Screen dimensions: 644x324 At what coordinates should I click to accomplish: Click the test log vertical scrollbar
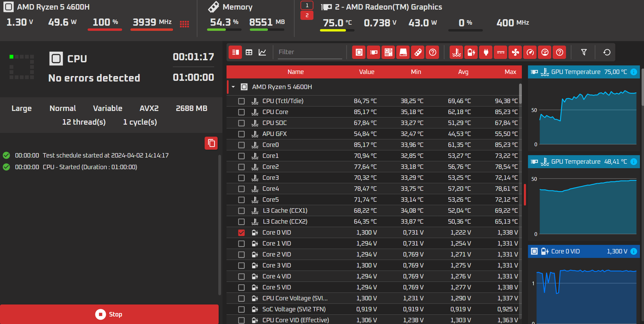tap(220, 225)
